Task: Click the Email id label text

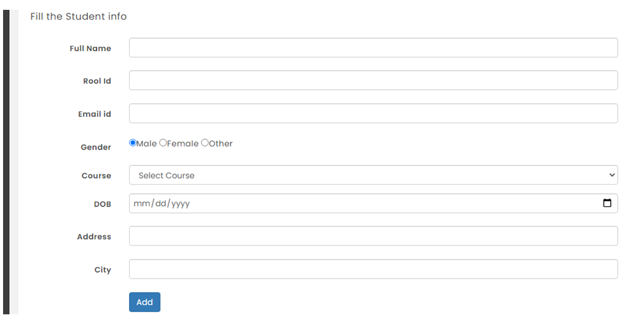Action: 95,114
